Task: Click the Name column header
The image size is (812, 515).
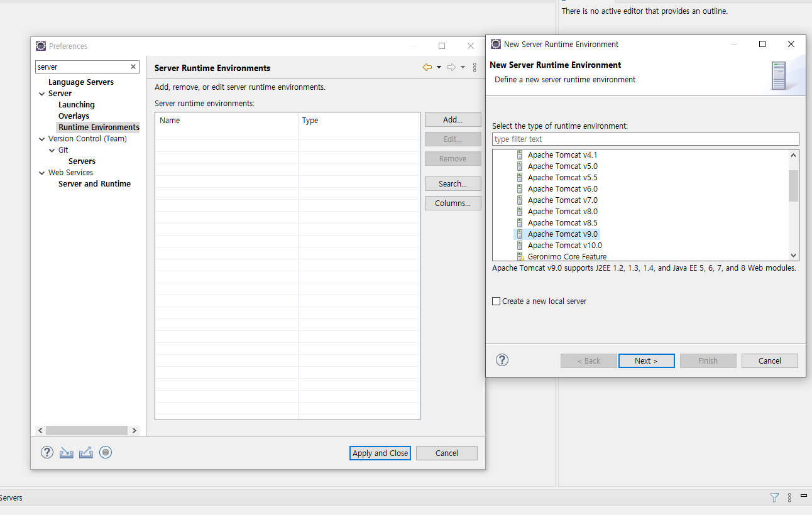Action: coord(227,121)
